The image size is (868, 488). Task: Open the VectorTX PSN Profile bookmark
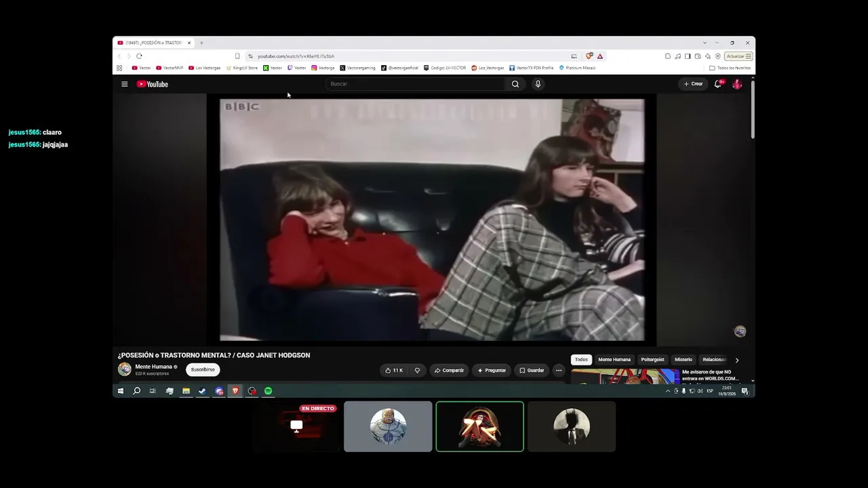(x=532, y=68)
